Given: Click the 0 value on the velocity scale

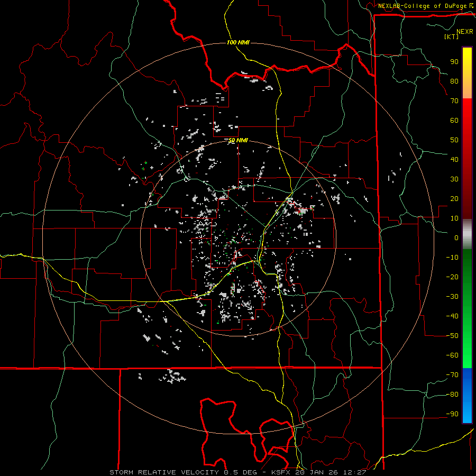Looking at the screenshot, I should click(456, 237).
